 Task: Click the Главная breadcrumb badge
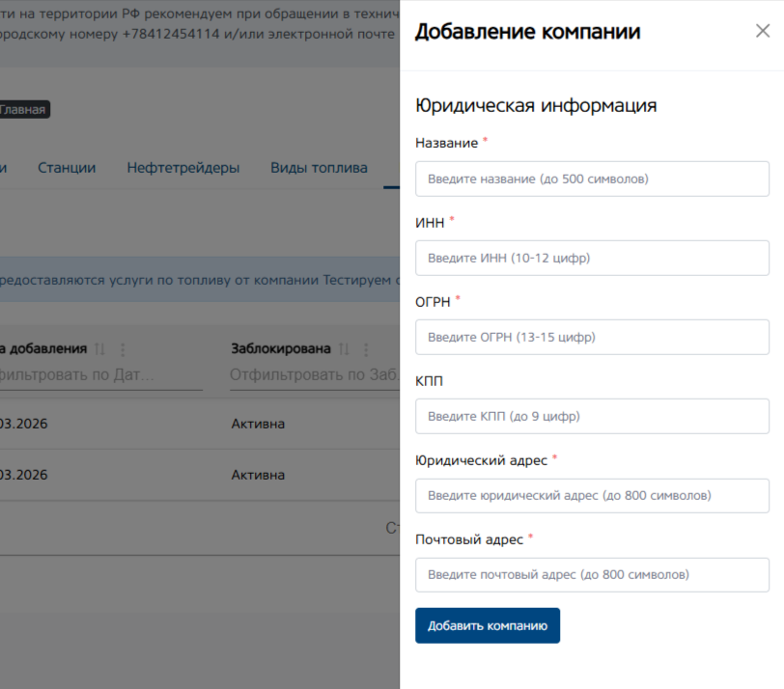tap(23, 110)
